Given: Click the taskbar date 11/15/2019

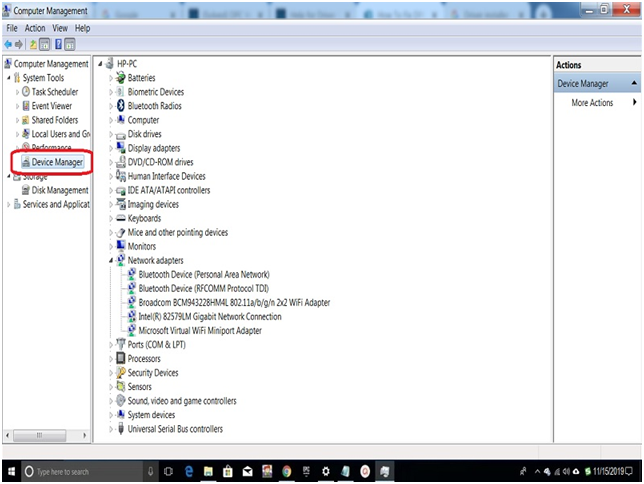Looking at the screenshot, I should coord(608,471).
